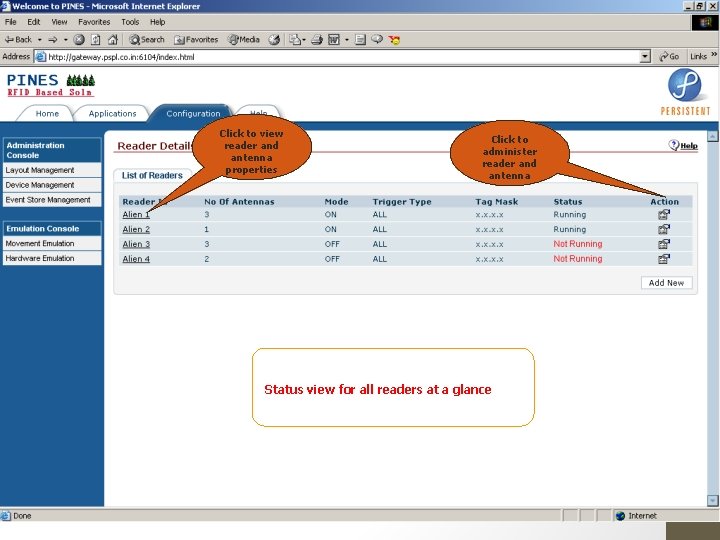Open the Forward history dropdown arrow
This screenshot has width=720, height=540.
click(66, 40)
